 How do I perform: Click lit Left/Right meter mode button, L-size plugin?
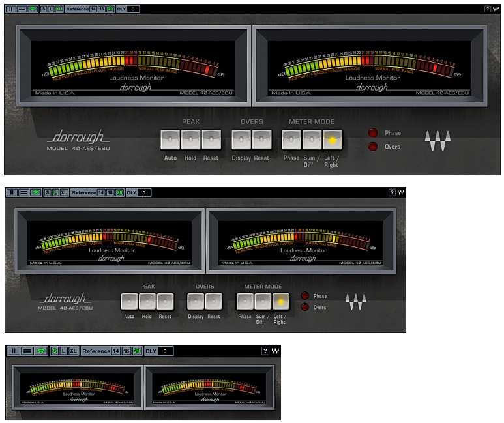click(x=280, y=302)
